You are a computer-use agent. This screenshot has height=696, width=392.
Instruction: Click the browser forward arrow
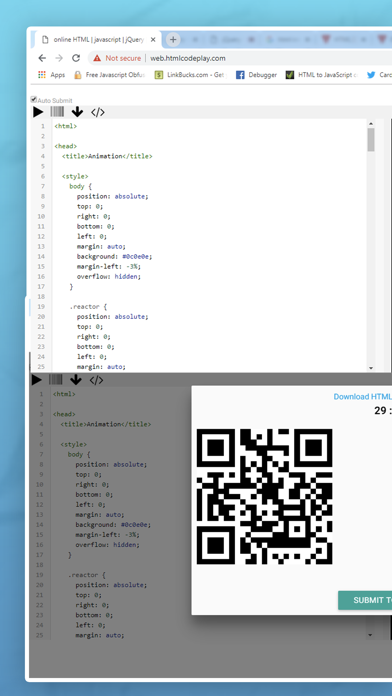(x=59, y=58)
